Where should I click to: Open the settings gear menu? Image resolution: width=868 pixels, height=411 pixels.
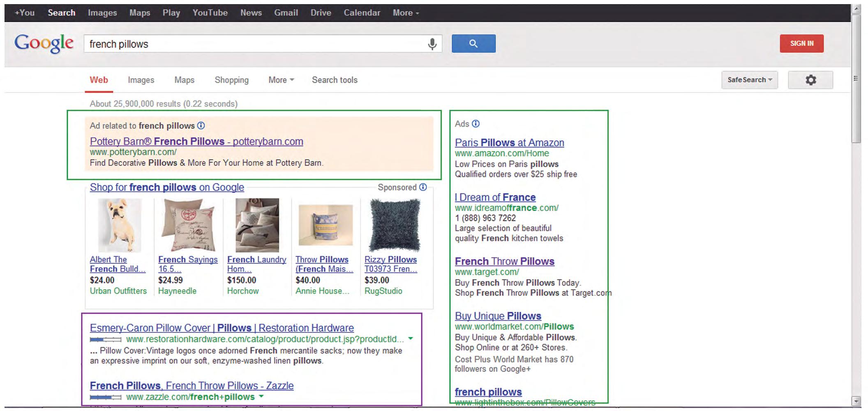click(x=810, y=80)
